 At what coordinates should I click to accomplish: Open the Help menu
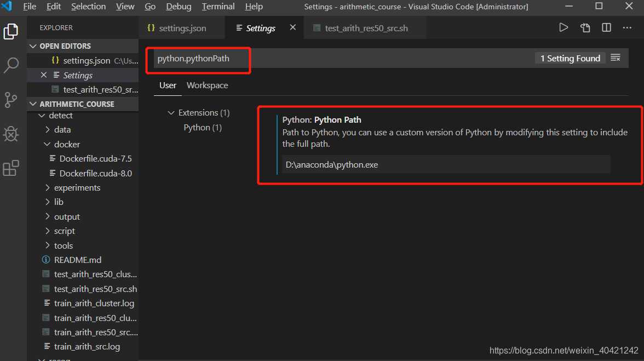(x=254, y=7)
